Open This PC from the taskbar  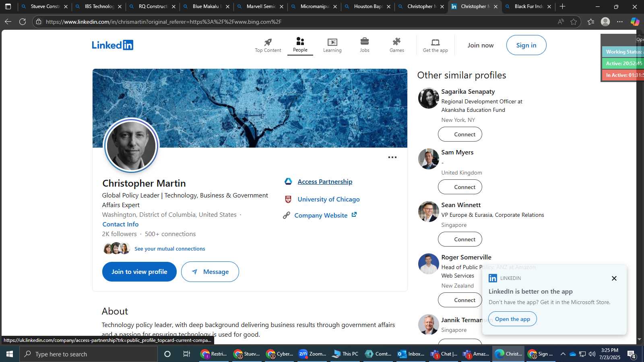pos(345,354)
